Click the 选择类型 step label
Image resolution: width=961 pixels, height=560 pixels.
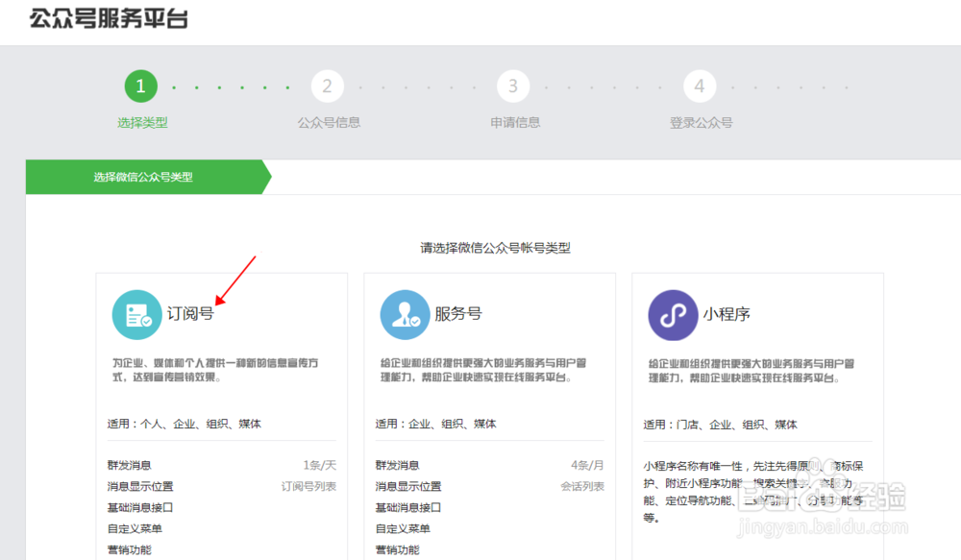(x=140, y=124)
